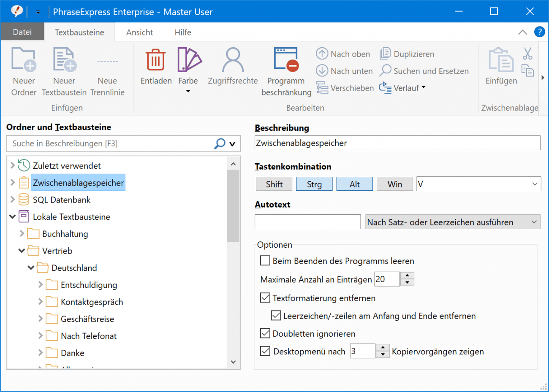Image resolution: width=549 pixels, height=392 pixels.
Task: Click the Verschieben icon
Action: tap(322, 88)
